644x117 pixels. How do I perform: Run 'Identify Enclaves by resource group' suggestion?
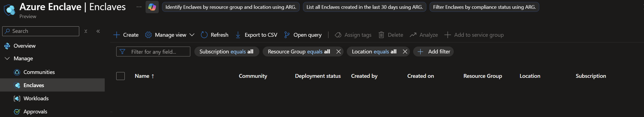[231, 7]
